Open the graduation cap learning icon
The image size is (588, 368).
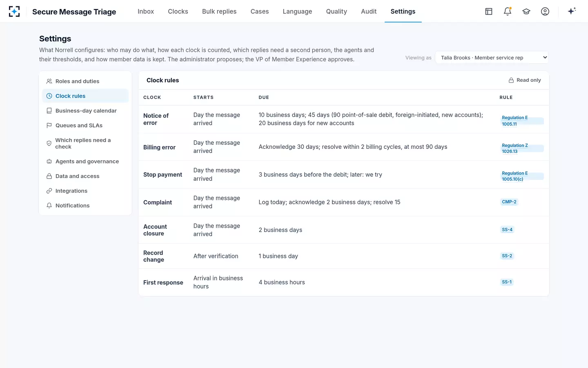(x=526, y=11)
